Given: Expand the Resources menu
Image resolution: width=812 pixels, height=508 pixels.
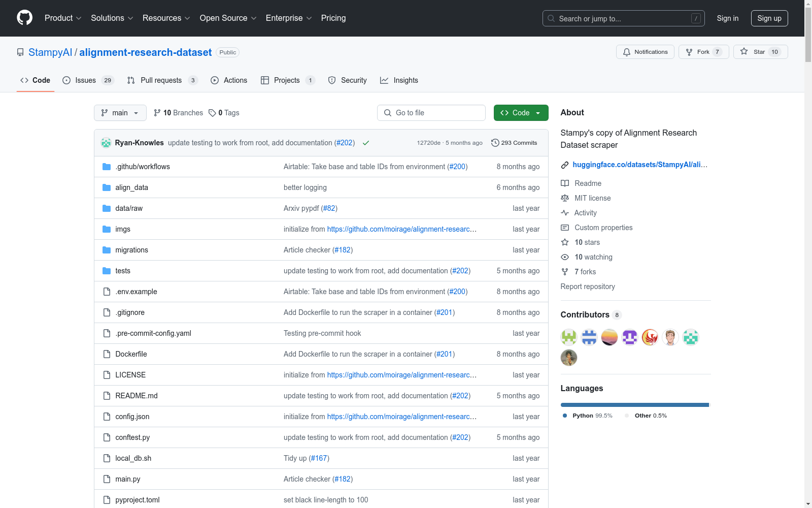Looking at the screenshot, I should 166,18.
